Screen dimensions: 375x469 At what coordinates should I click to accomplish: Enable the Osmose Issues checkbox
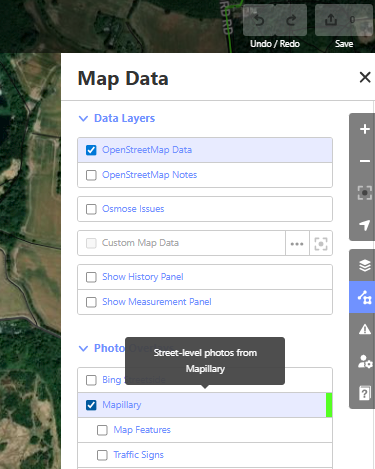pos(91,209)
